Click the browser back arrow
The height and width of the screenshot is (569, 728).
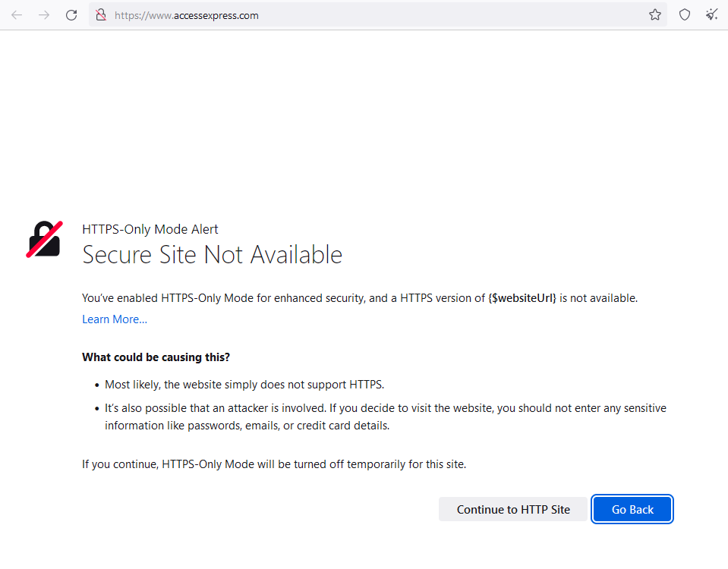(x=17, y=14)
